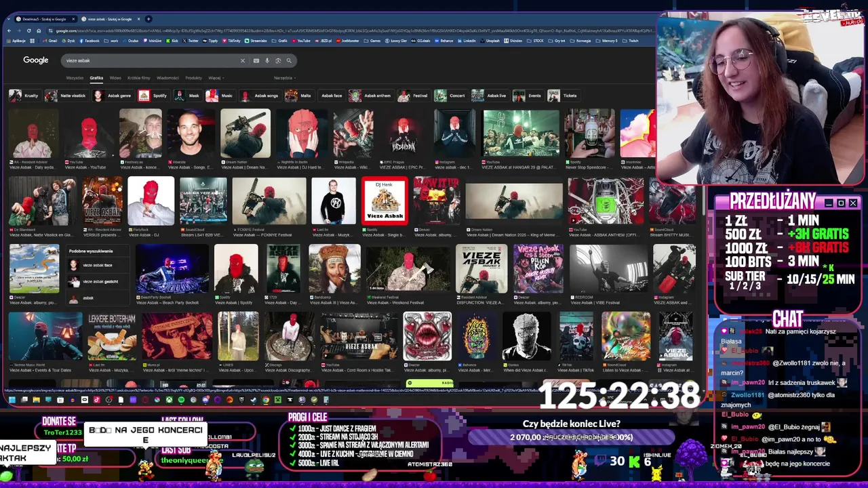Click the magnifying glass search button
This screenshot has width=868, height=488.
(289, 60)
